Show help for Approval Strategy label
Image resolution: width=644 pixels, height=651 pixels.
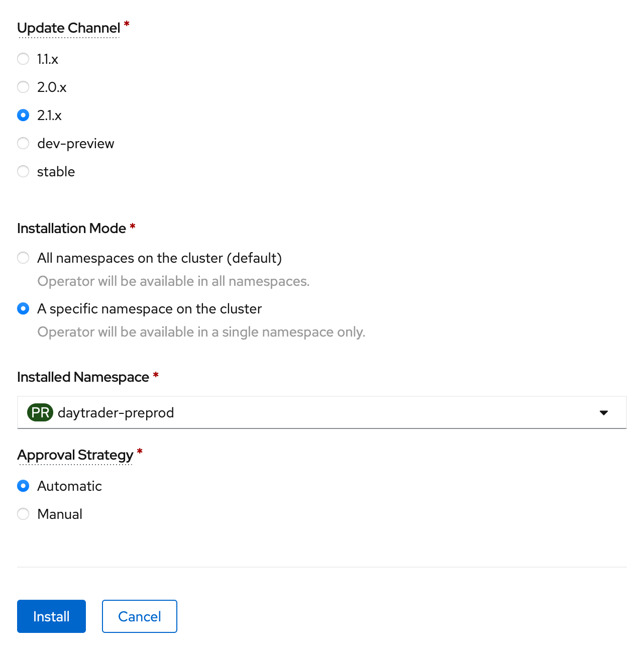(75, 455)
